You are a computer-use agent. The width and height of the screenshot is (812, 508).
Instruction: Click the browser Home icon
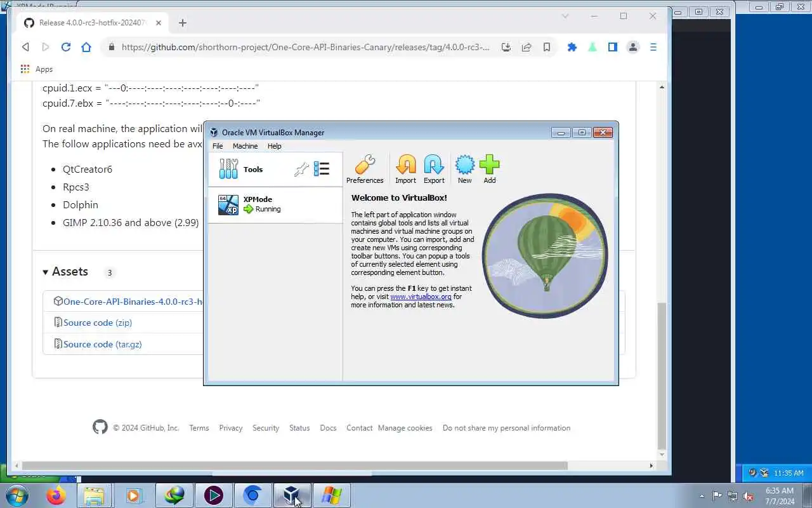click(x=86, y=47)
